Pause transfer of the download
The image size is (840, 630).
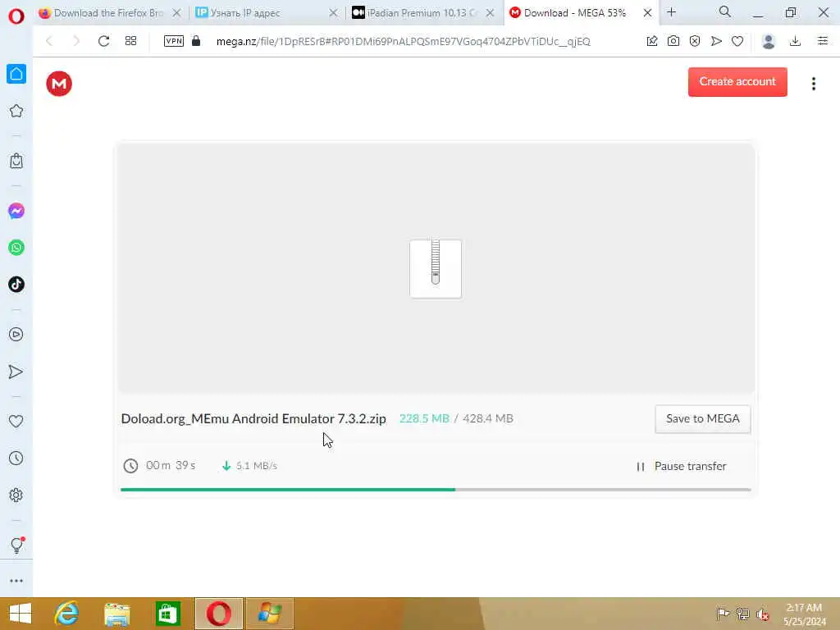(681, 466)
